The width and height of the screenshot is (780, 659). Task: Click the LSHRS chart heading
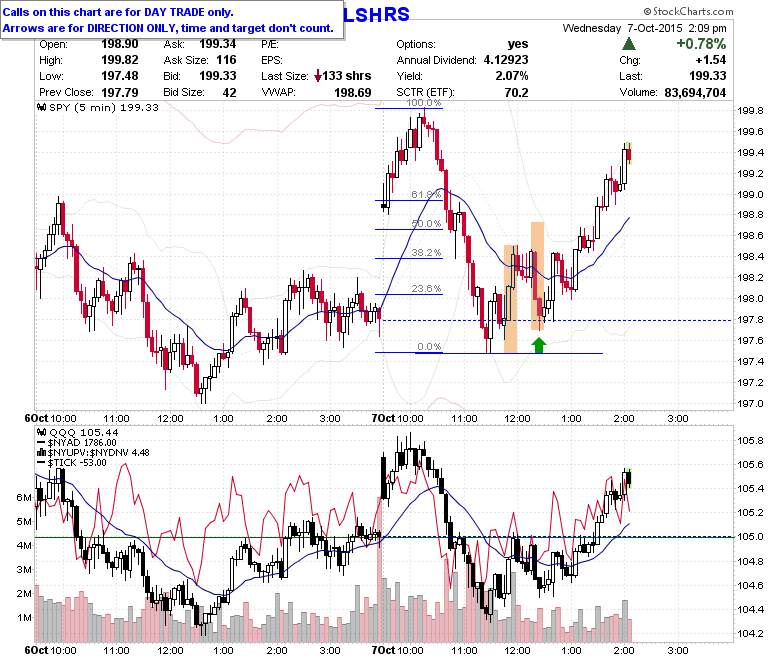(x=377, y=14)
